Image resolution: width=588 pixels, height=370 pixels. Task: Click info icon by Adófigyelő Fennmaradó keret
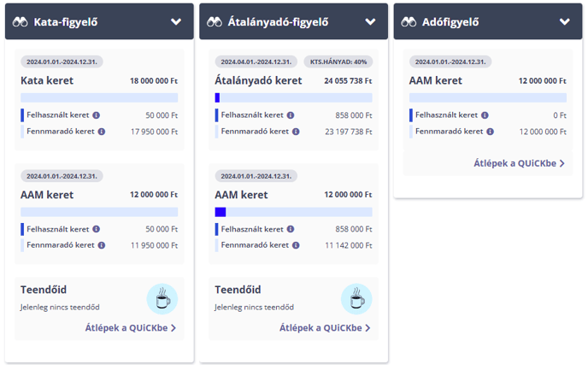pyautogui.click(x=490, y=132)
